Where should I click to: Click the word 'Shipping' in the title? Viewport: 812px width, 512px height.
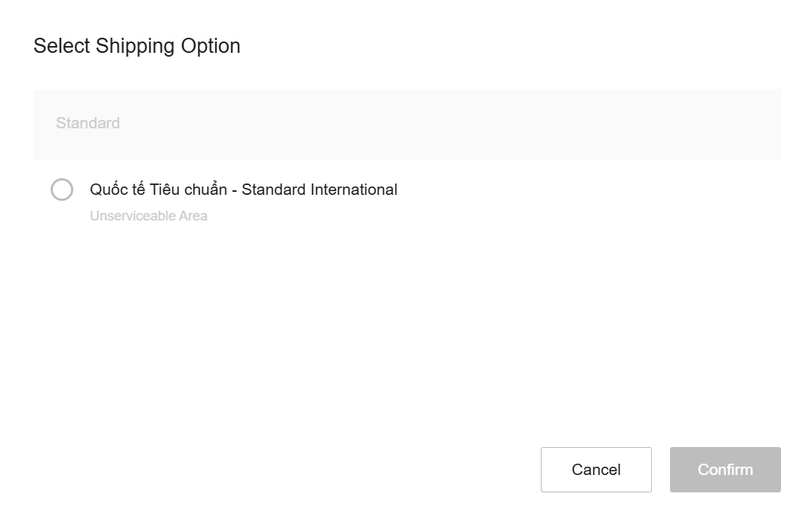pyautogui.click(x=135, y=46)
